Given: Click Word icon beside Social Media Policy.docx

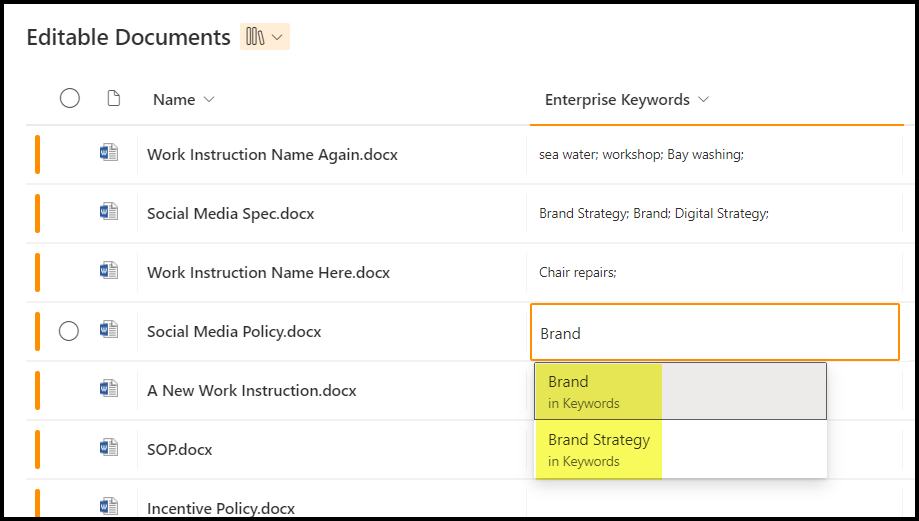Looking at the screenshot, I should 109,330.
